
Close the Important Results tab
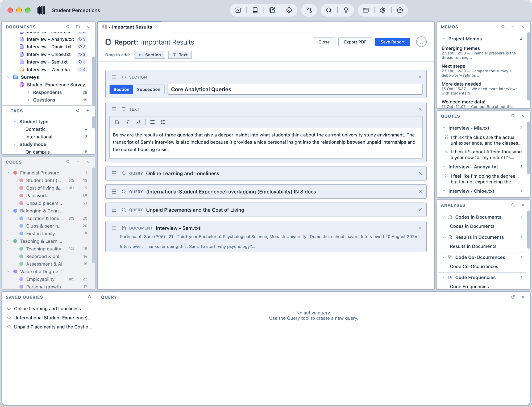pos(157,27)
